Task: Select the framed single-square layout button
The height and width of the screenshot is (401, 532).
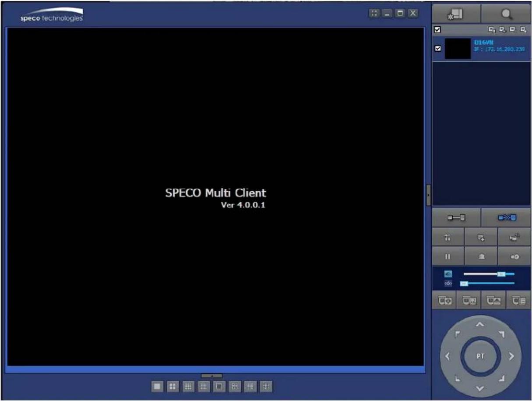Action: click(219, 386)
